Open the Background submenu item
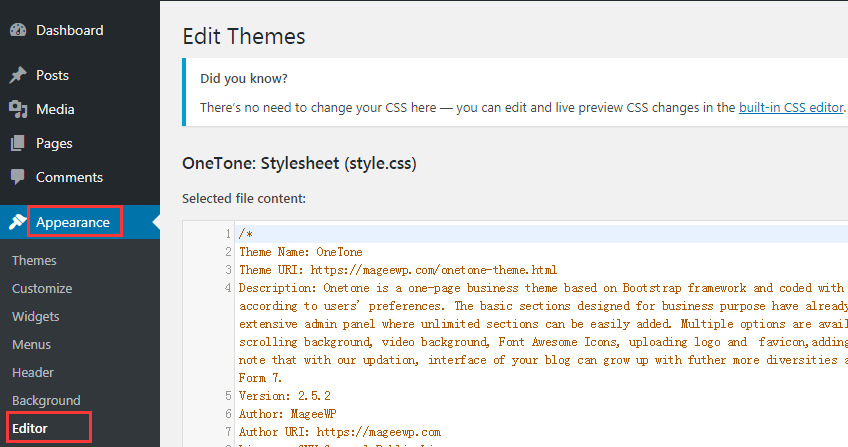Image resolution: width=848 pixels, height=447 pixels. point(47,401)
